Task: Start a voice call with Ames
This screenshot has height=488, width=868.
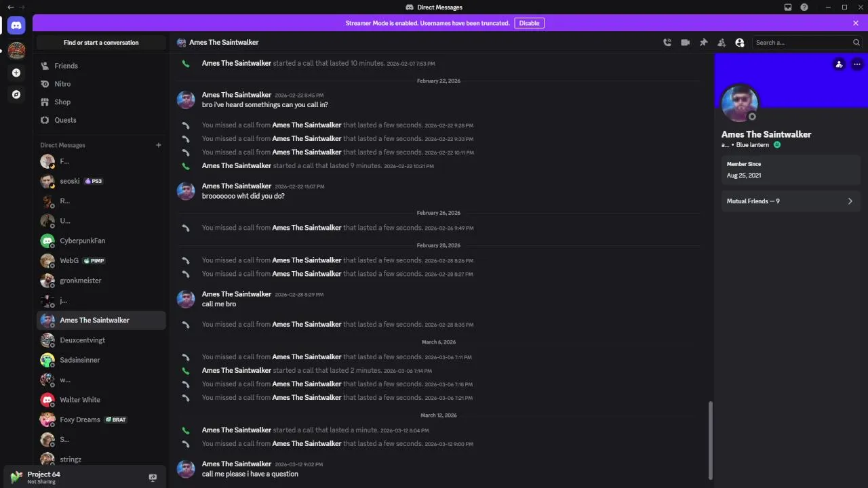Action: (x=667, y=43)
